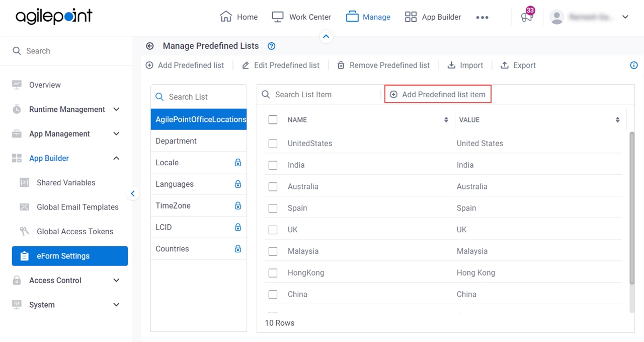This screenshot has width=644, height=342.
Task: Click the sidebar Search magnifier icon
Action: 17,51
